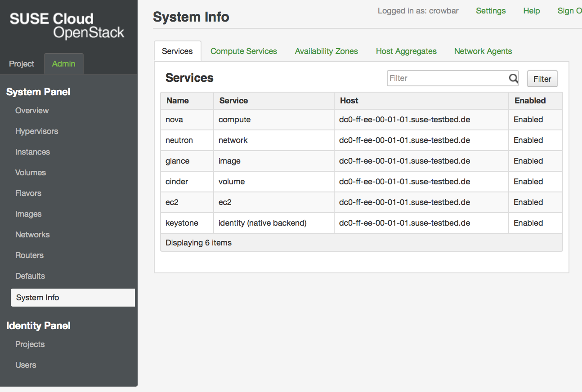View the Host Aggregates tab
Viewport: 582px width, 392px height.
(406, 51)
